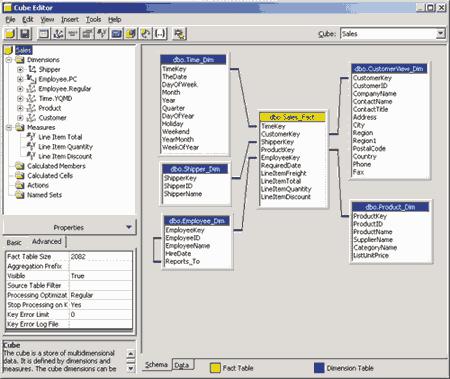This screenshot has height=379, width=450.
Task: Open the Help menu
Action: point(114,20)
